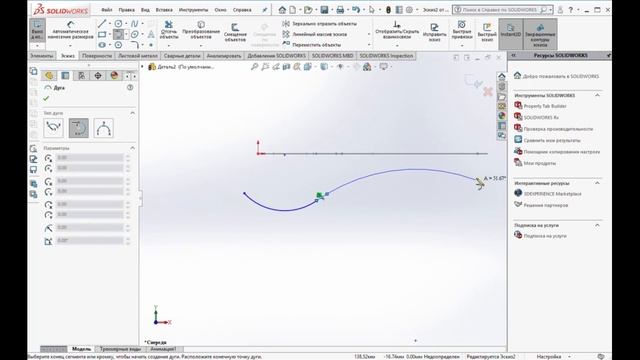Choose 3 Point Arc type
Image resolution: width=640 pixels, height=360 pixels.
coord(103,128)
